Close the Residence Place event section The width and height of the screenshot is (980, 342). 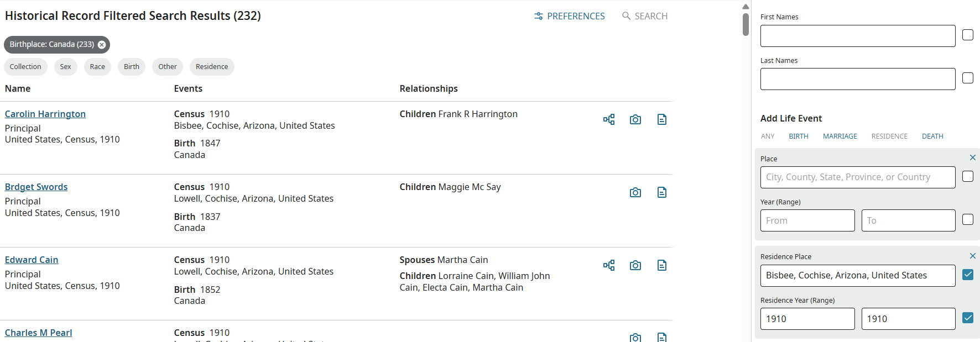[973, 256]
